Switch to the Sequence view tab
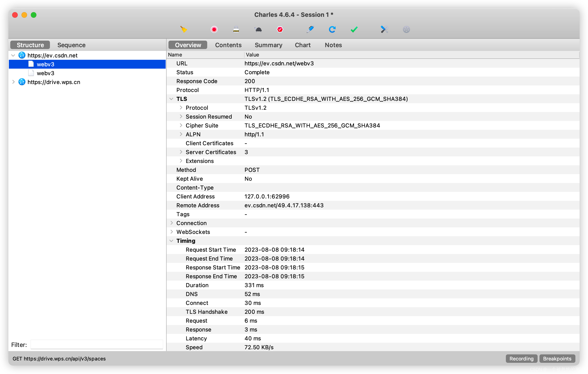 [x=71, y=45]
